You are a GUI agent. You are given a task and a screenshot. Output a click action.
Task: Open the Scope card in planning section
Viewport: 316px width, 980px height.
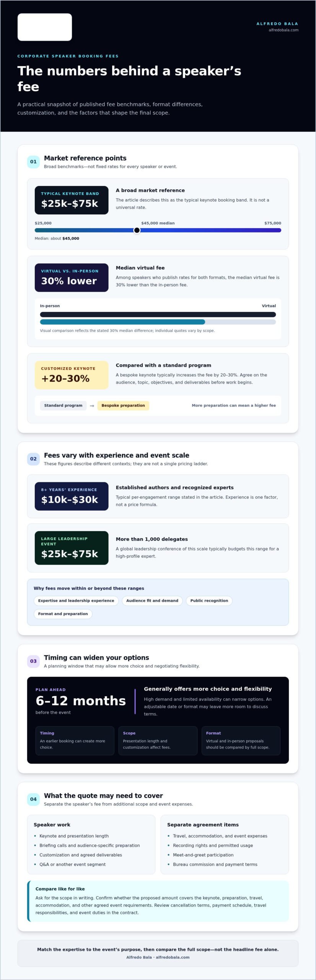point(158,740)
